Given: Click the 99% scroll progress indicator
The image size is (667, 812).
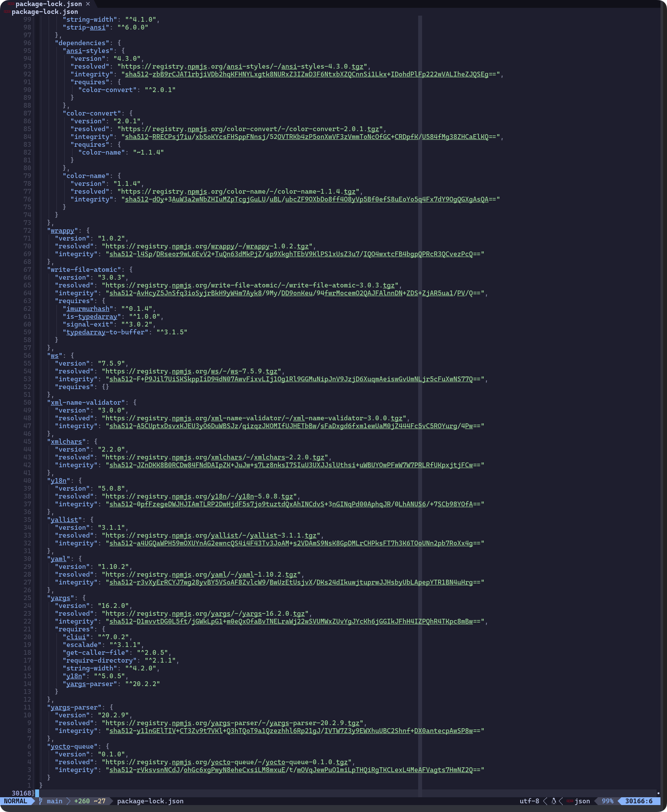Looking at the screenshot, I should [608, 801].
